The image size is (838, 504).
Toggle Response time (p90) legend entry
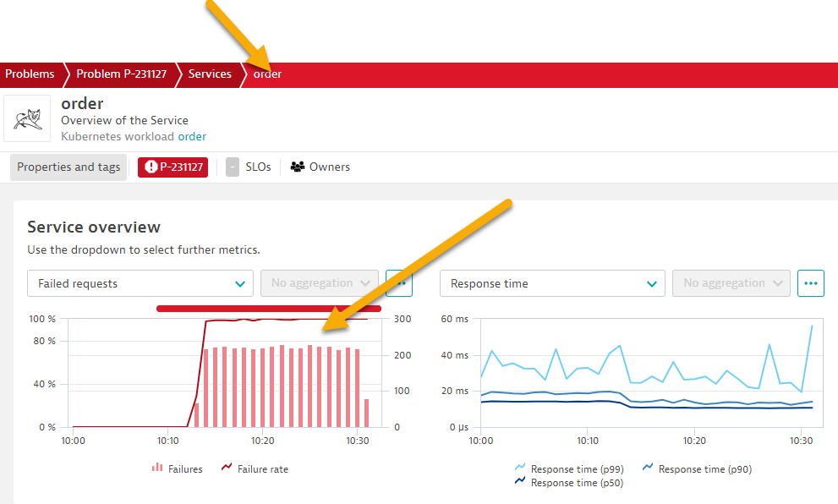(696, 468)
